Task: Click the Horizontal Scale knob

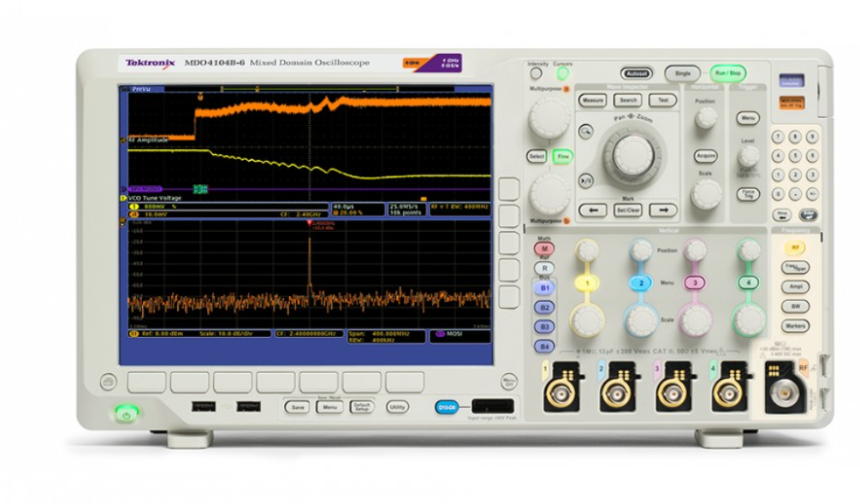Action: (706, 194)
